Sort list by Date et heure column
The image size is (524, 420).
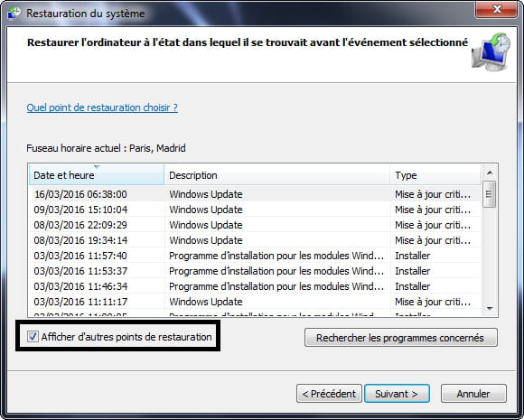[x=97, y=174]
